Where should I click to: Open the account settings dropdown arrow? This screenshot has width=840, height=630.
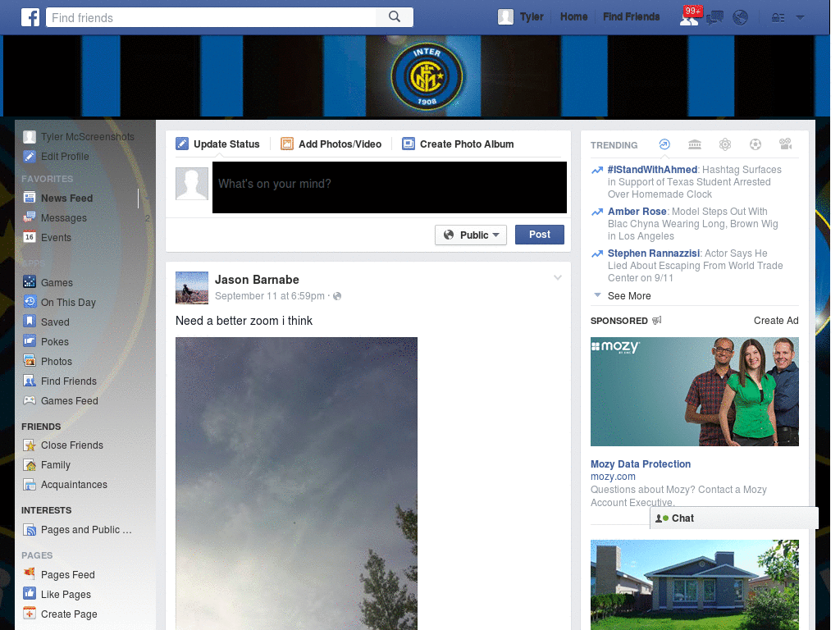pos(800,16)
